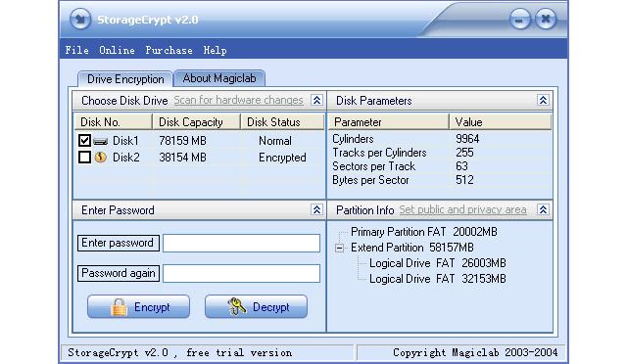Click the 63 value cell
Image resolution: width=627 pixels, height=364 pixels.
461,165
